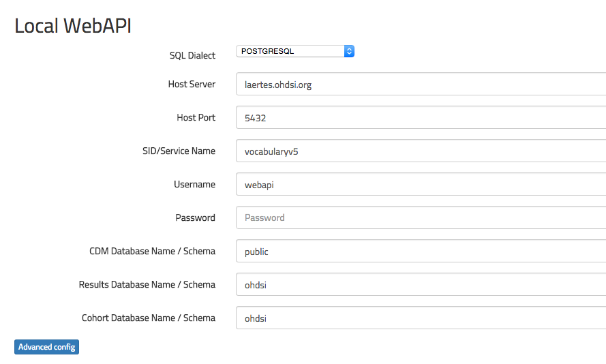Click the Host Server input field
The width and height of the screenshot is (606, 364).
[421, 85]
